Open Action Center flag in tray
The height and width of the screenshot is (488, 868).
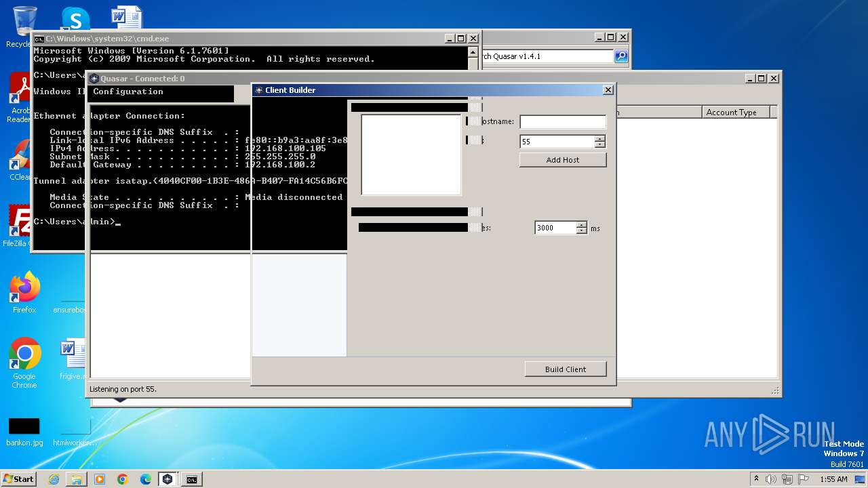[803, 479]
